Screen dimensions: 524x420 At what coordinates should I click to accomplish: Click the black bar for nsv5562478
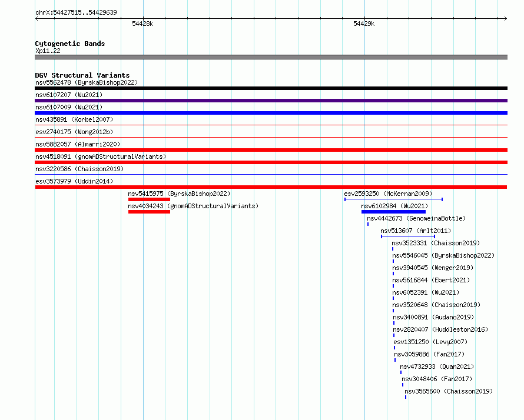point(271,88)
